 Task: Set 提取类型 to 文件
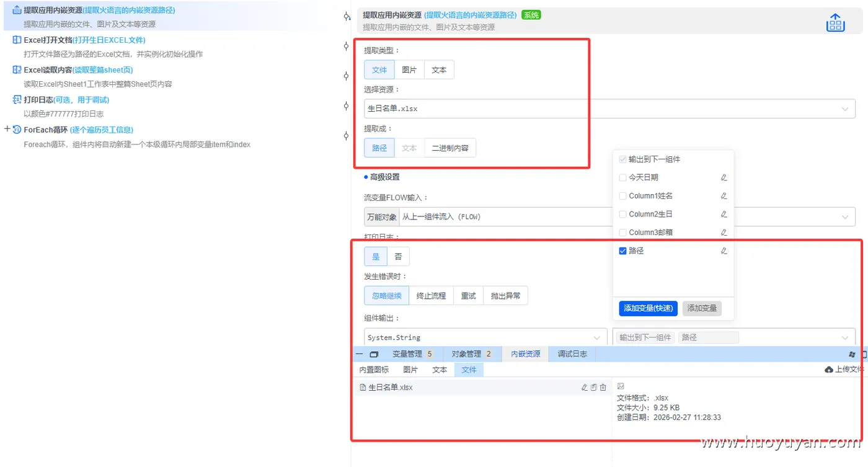pyautogui.click(x=379, y=70)
